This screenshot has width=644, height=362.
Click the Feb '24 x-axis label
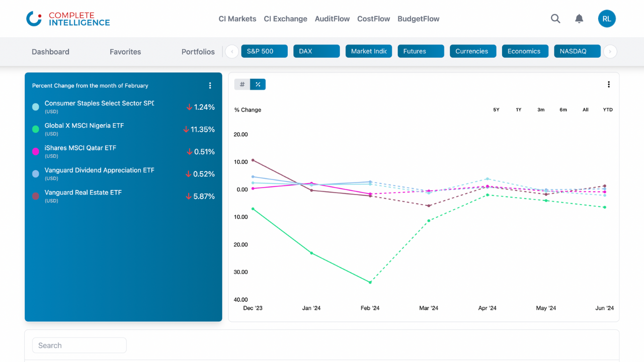click(370, 308)
